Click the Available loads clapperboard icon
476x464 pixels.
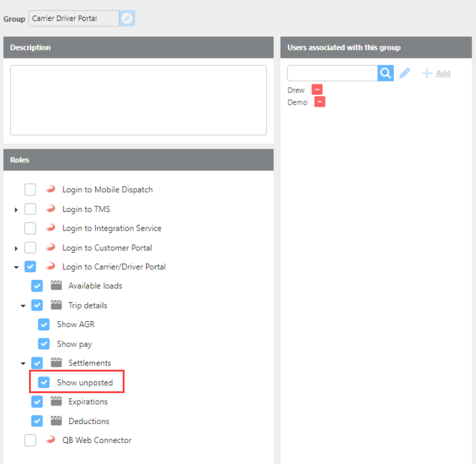click(56, 286)
